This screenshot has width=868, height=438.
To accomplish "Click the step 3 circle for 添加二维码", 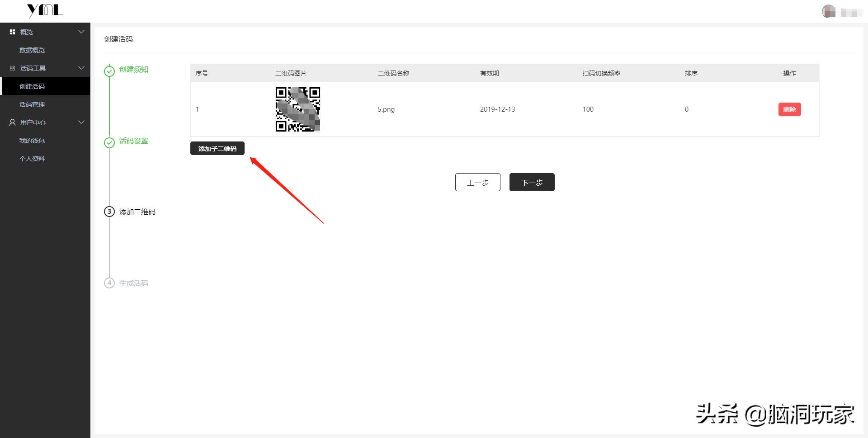I will 109,212.
